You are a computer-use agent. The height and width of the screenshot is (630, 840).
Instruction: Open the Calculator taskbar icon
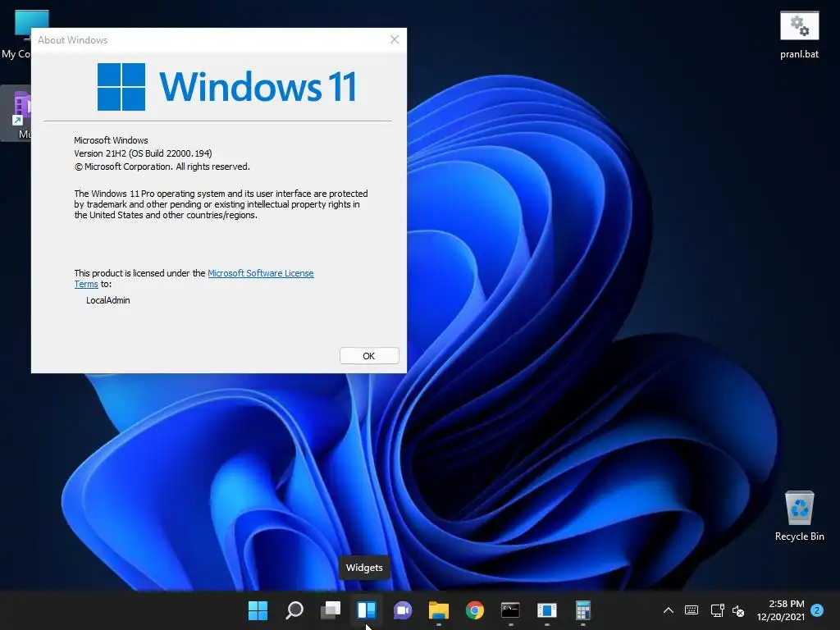583,610
